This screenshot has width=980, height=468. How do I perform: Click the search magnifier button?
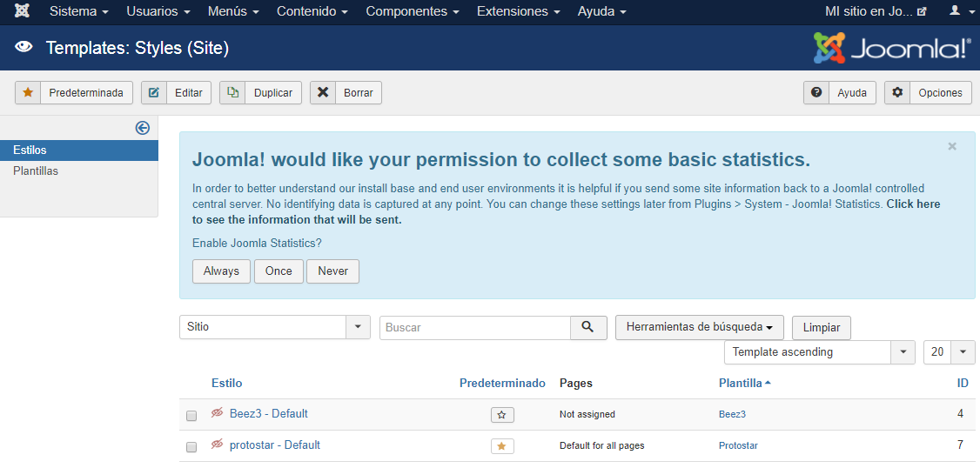(588, 327)
